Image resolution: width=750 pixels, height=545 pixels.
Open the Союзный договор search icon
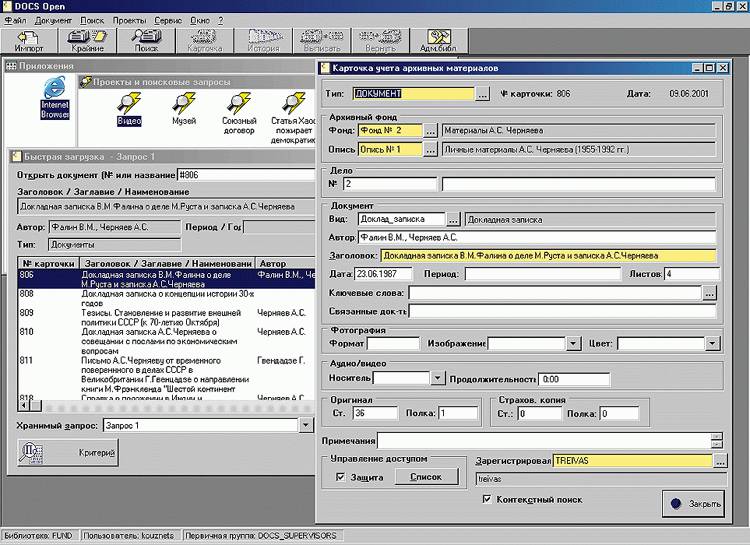coord(239,113)
